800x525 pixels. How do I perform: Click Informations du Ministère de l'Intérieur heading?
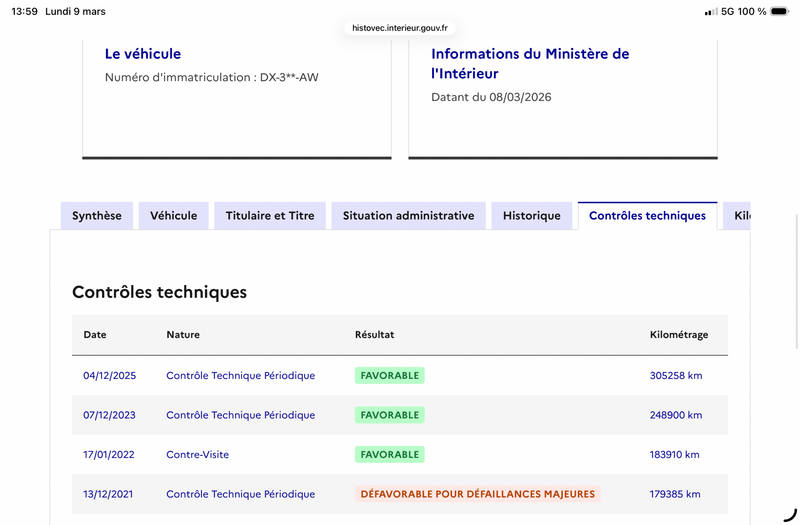pos(530,64)
